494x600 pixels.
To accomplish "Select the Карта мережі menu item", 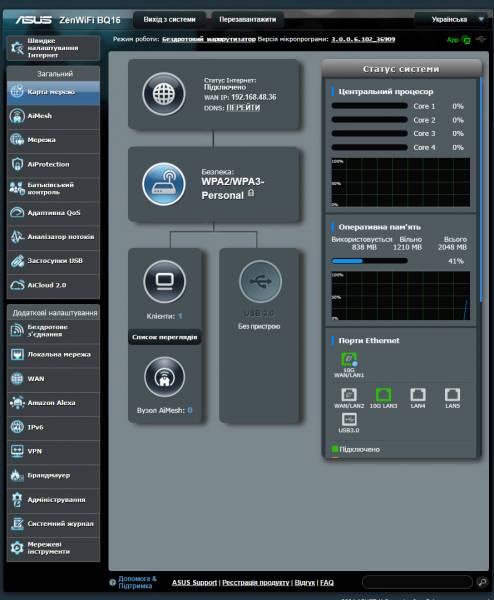I will coord(53,92).
